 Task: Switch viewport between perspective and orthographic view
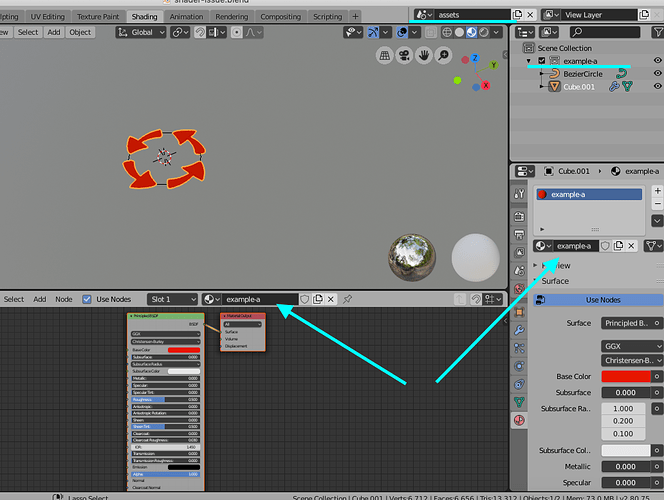384,55
